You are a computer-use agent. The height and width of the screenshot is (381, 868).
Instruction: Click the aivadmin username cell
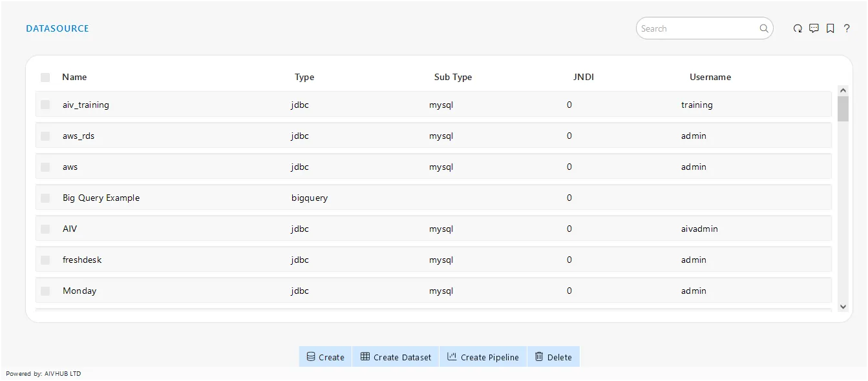[699, 229]
